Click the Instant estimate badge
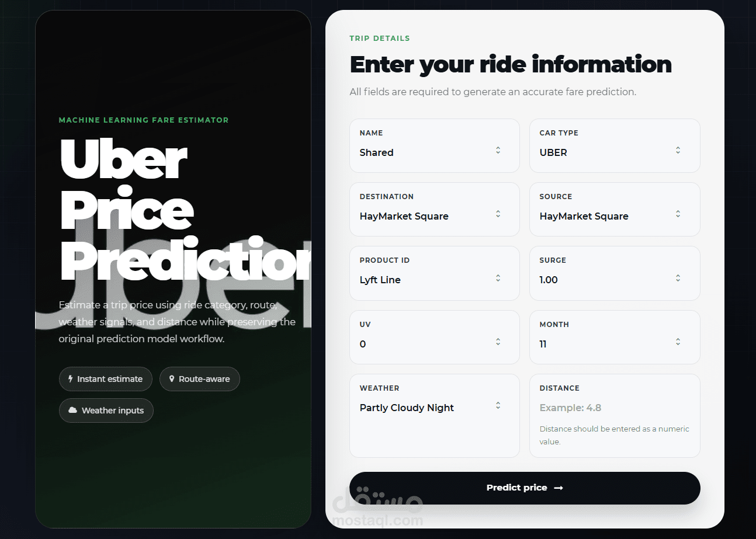The height and width of the screenshot is (539, 756). [x=106, y=379]
